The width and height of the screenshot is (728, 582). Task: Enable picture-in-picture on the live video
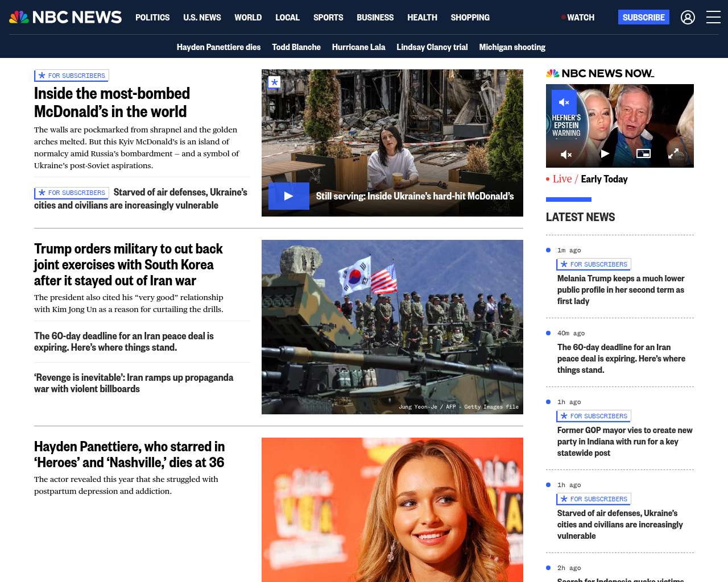tap(643, 153)
